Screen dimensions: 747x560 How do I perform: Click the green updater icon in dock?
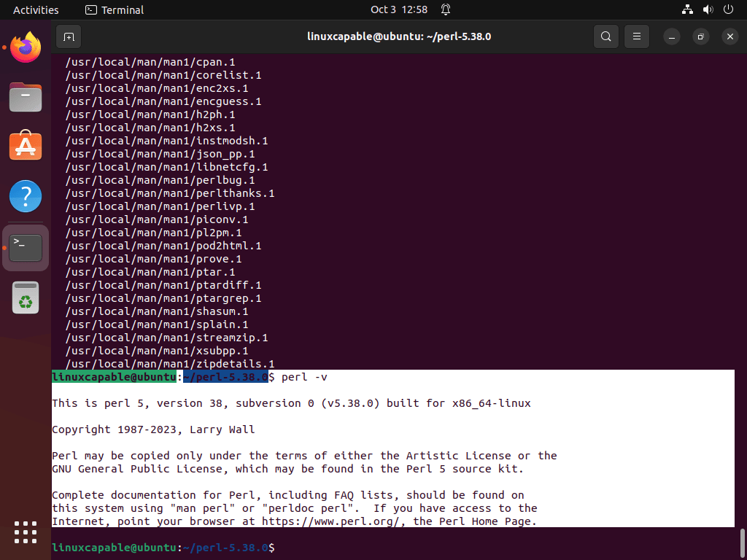pos(26,297)
